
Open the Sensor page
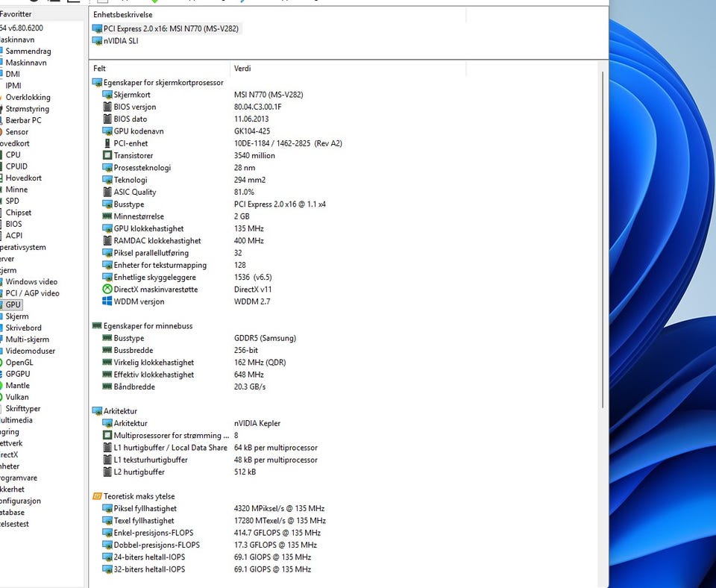tap(17, 131)
